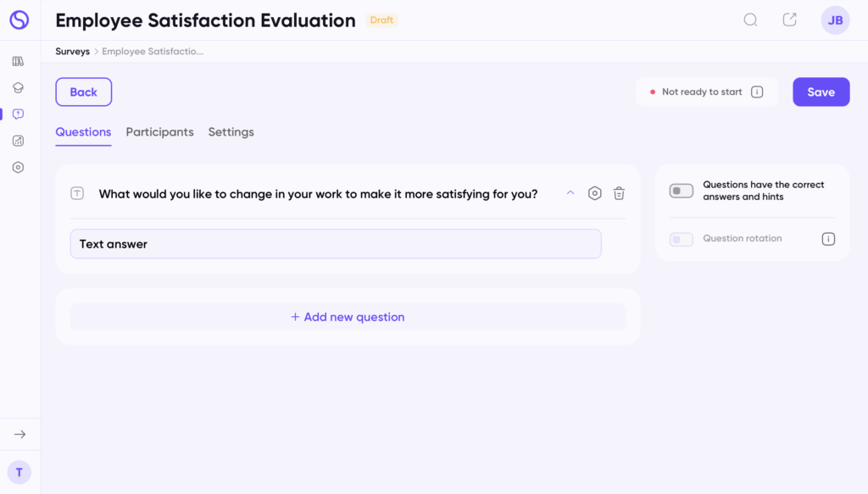Click the search magnifier icon
Image resolution: width=868 pixels, height=494 pixels.
point(750,20)
